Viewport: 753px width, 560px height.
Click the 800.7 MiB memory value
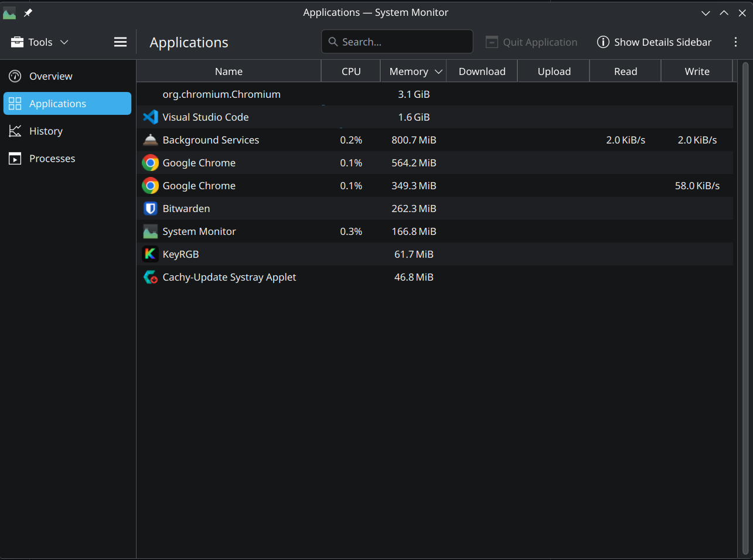point(414,140)
